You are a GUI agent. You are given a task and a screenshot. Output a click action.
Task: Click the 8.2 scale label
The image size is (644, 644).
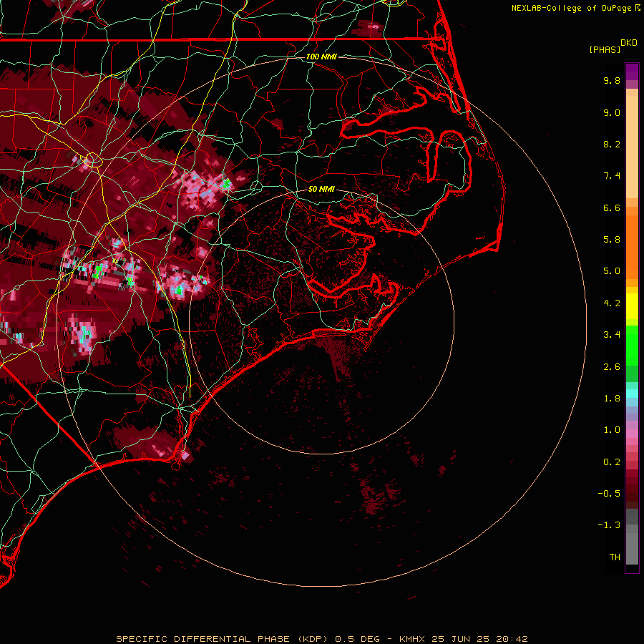(612, 144)
